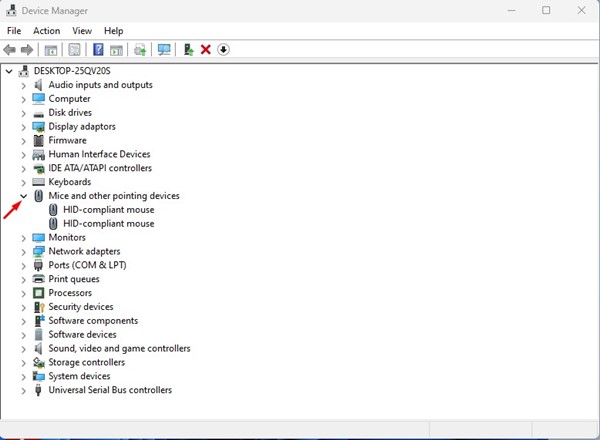Image resolution: width=600 pixels, height=440 pixels.
Task: Click the Storage controllers icon
Action: [39, 362]
